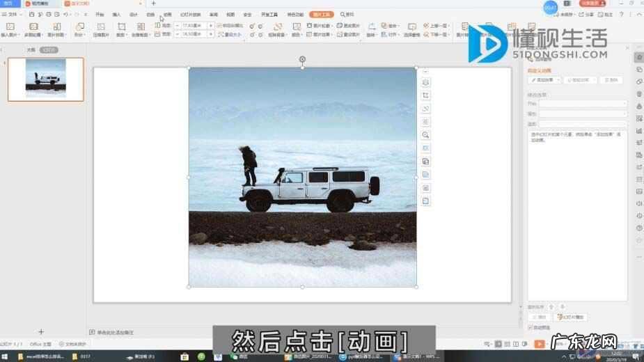Open the File menu dropdown
The image size is (644, 362).
pos(12,15)
